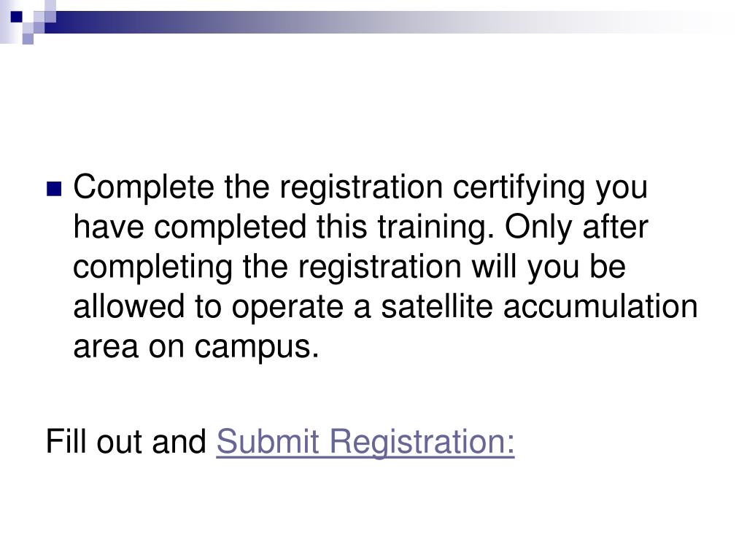Click the dark navy square in top-left corner
The height and width of the screenshot is (560, 747).
pyautogui.click(x=16, y=17)
